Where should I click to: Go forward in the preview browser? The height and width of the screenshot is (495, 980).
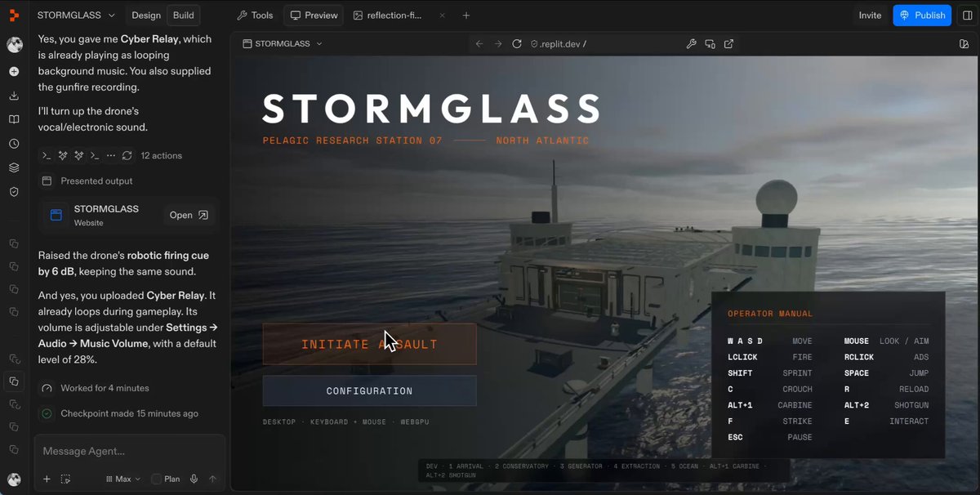[498, 44]
